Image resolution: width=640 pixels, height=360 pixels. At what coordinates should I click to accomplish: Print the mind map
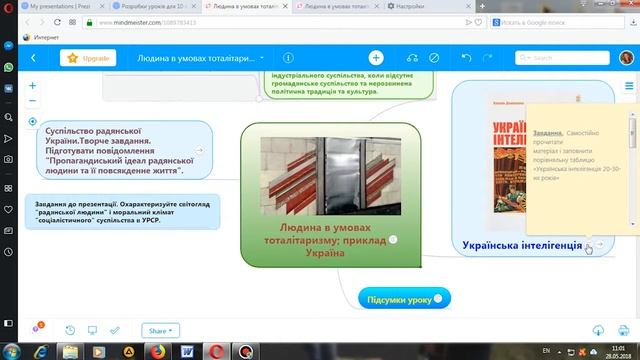pyautogui.click(x=623, y=330)
